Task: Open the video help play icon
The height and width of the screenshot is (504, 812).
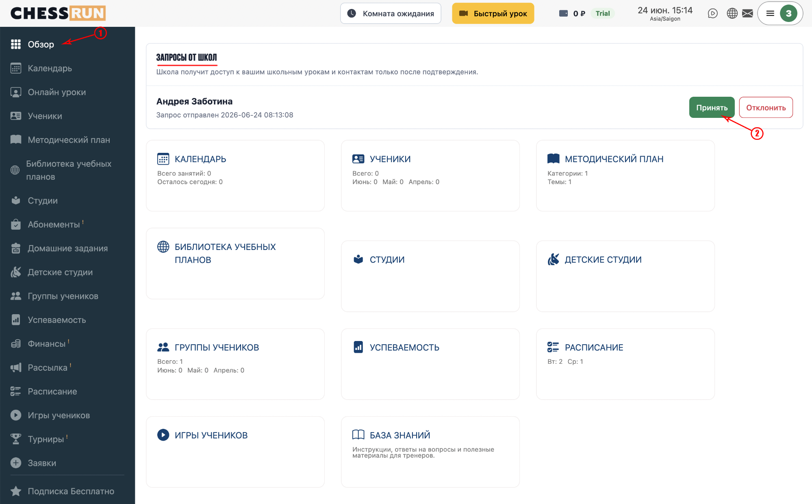Action: click(712, 13)
